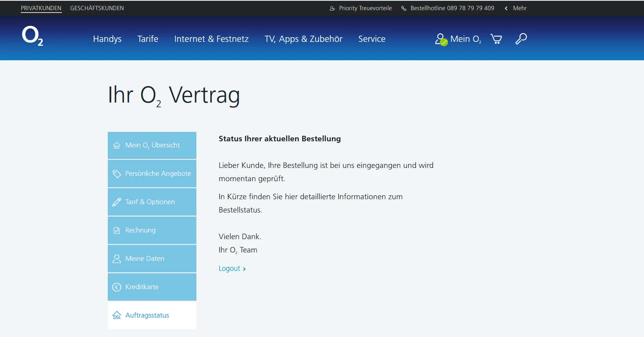
Task: Open Kreditkarte in sidebar
Action: click(152, 287)
